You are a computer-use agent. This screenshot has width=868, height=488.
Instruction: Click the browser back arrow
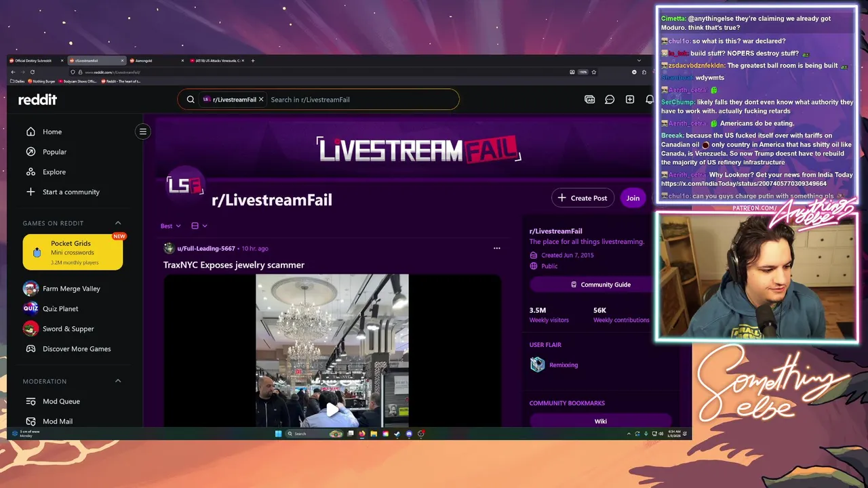(x=13, y=72)
